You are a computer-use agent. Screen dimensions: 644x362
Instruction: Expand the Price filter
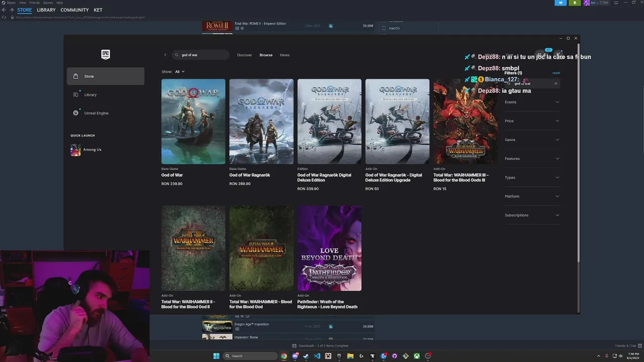[532, 121]
